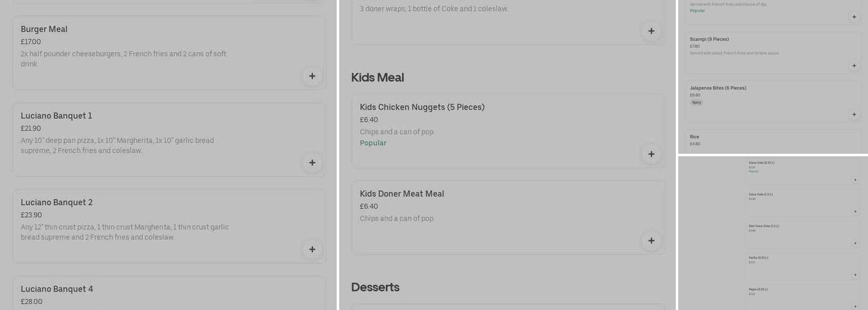This screenshot has width=868, height=310.
Task: Add Scampi (9 Pieces) to basket
Action: click(x=854, y=66)
